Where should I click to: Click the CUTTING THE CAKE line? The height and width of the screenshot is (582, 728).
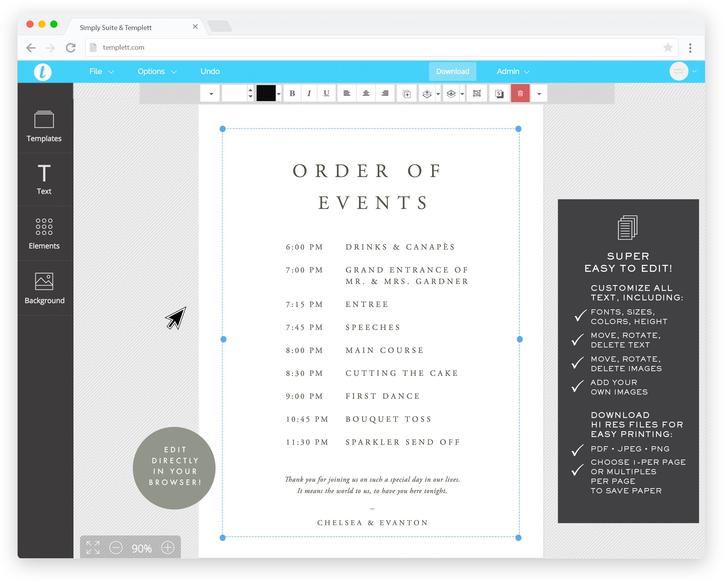[x=402, y=373]
